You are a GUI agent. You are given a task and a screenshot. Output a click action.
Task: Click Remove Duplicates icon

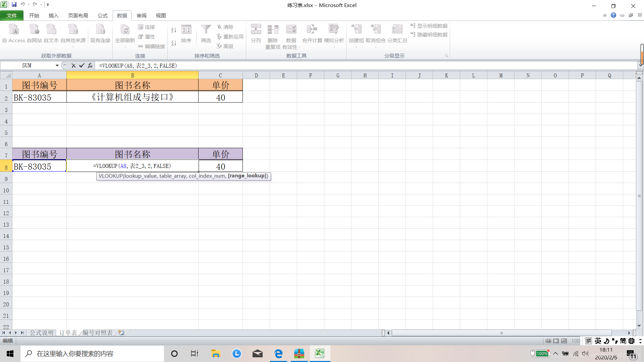click(273, 33)
